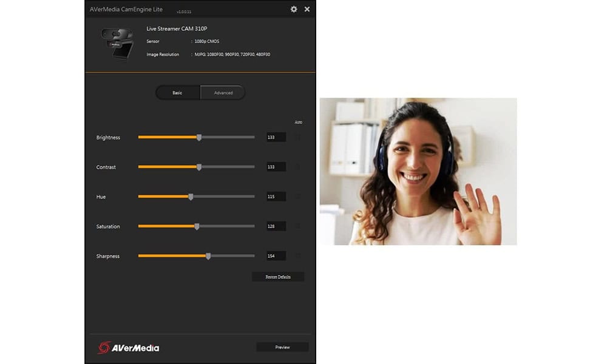The height and width of the screenshot is (364, 607).
Task: Switch to the Basic tab
Action: [178, 93]
